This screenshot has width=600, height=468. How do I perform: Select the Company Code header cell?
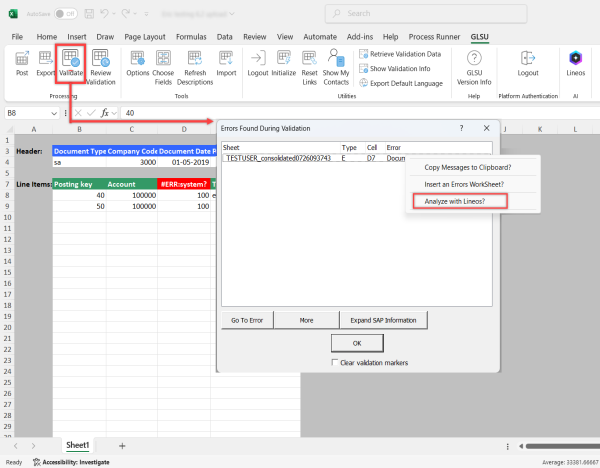(132, 151)
